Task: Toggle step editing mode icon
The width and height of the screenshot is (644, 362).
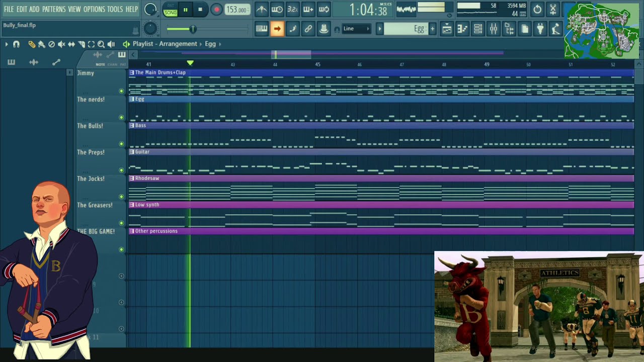Action: pos(292,29)
